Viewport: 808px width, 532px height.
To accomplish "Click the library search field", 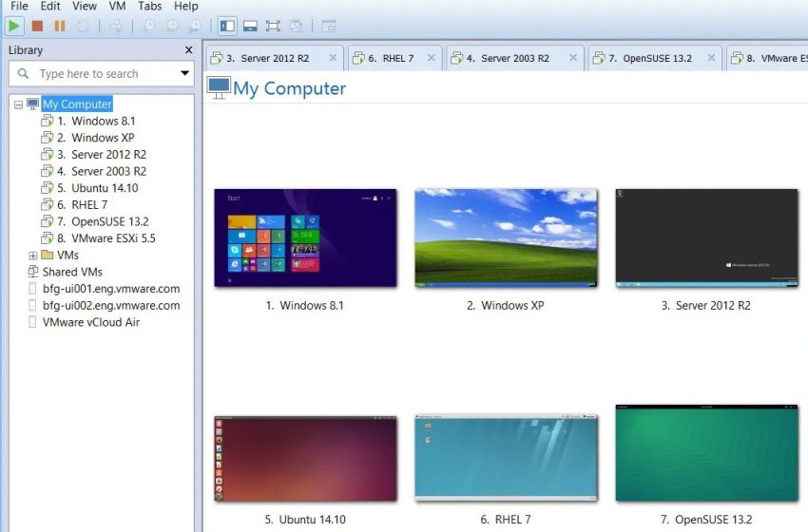I will click(102, 74).
